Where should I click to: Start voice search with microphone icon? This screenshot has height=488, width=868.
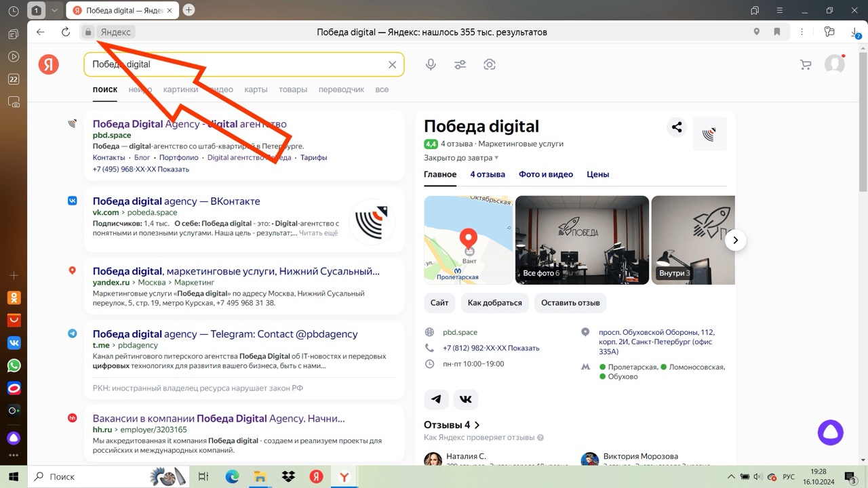coord(431,64)
